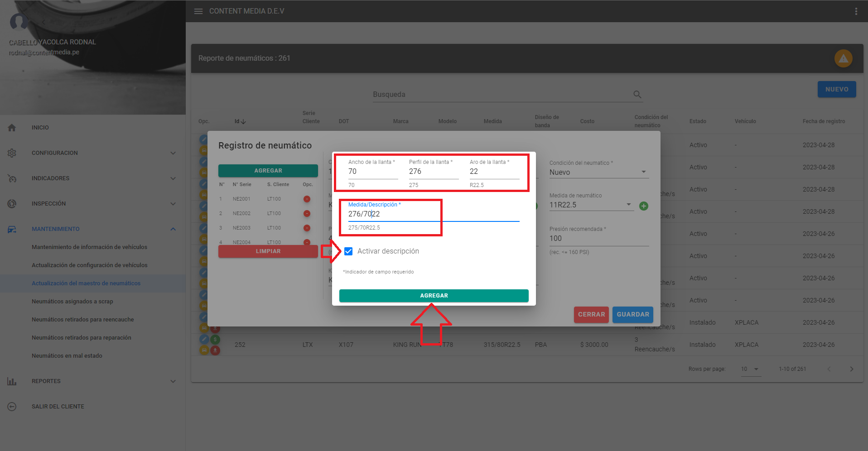Click the orange warning alert icon
Screen dimensions: 868x451
point(843,58)
